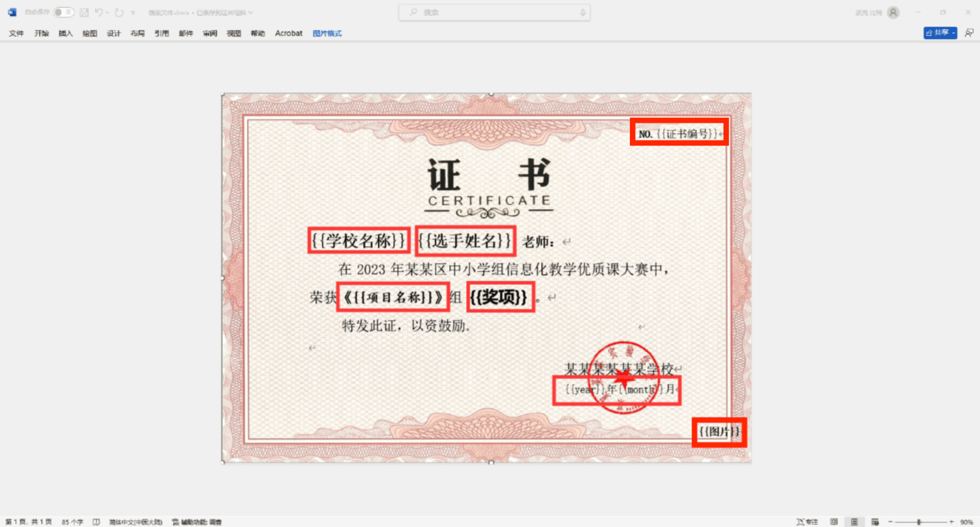980x527 pixels.
Task: Open the Customize Quick Access Toolbar dropdown
Action: 134,12
